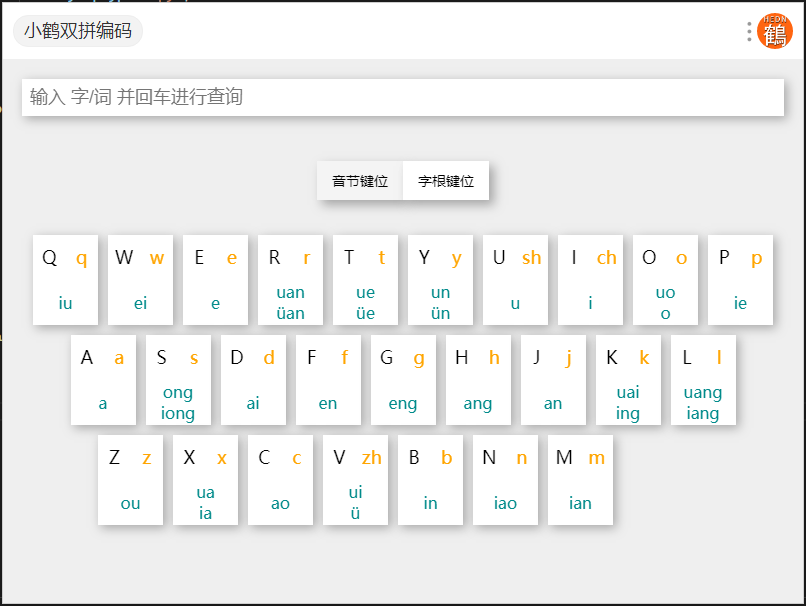Select the A key card
Image resolution: width=806 pixels, height=606 pixels.
[x=103, y=380]
